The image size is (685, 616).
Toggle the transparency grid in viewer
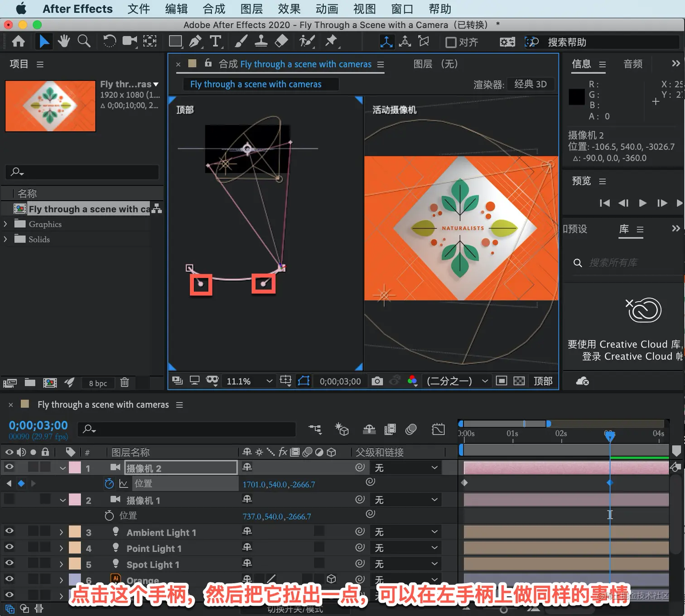[519, 381]
